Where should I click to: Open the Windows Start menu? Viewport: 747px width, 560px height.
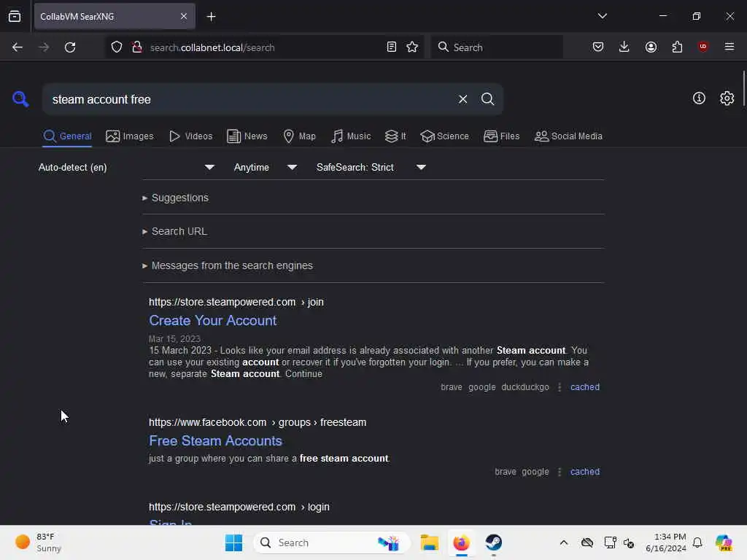coord(233,542)
